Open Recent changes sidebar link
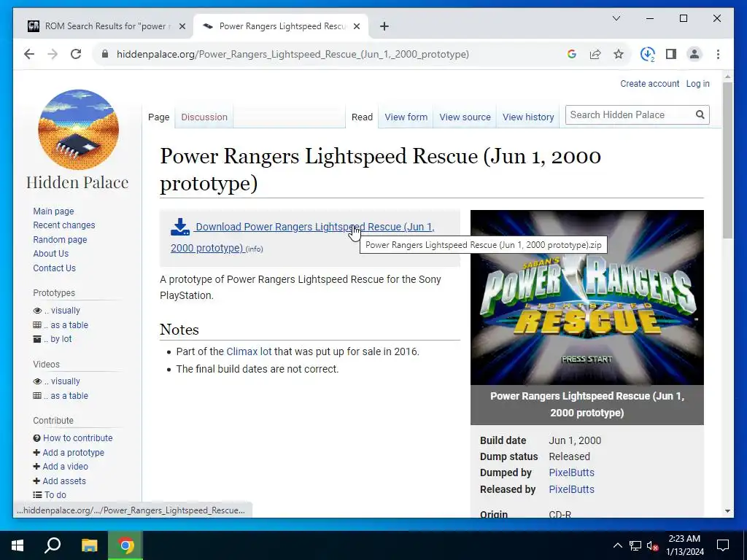Screen dimensions: 747x560 [64, 225]
